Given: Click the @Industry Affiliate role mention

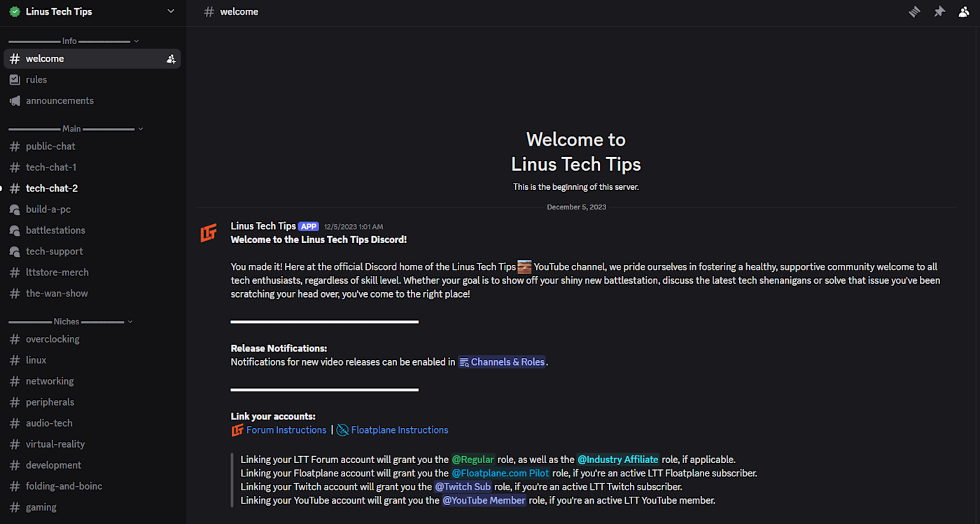Looking at the screenshot, I should pyautogui.click(x=618, y=460).
